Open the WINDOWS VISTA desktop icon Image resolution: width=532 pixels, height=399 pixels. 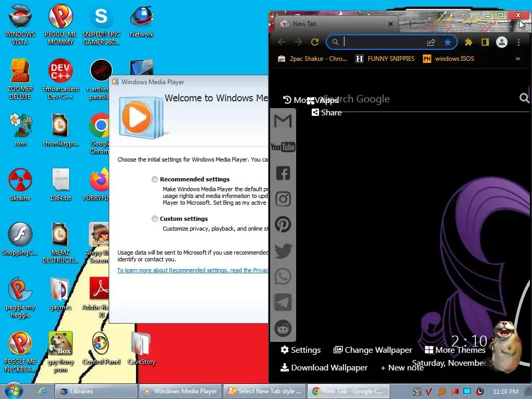(20, 24)
